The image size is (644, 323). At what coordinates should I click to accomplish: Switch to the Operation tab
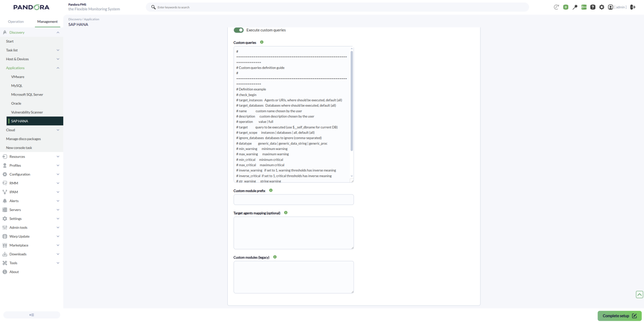tap(16, 21)
